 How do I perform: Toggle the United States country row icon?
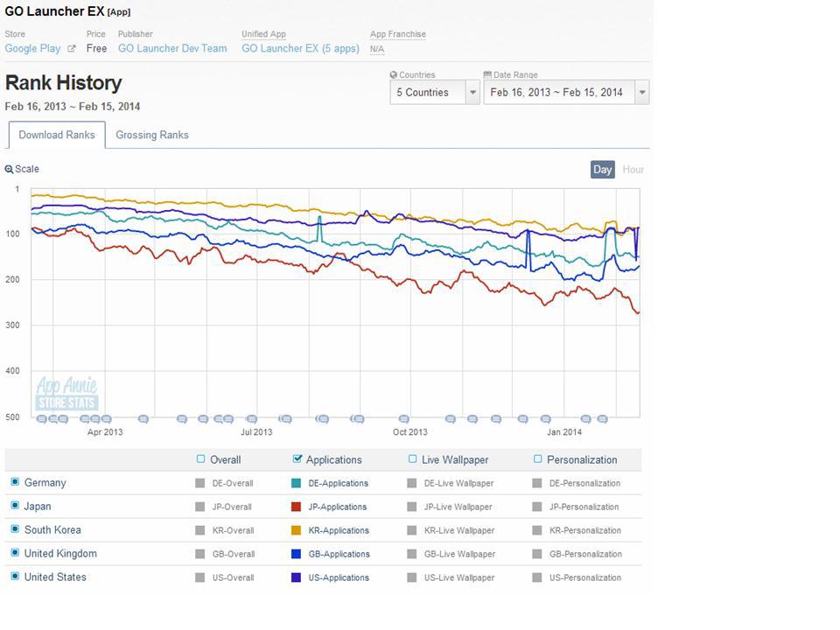(15, 577)
